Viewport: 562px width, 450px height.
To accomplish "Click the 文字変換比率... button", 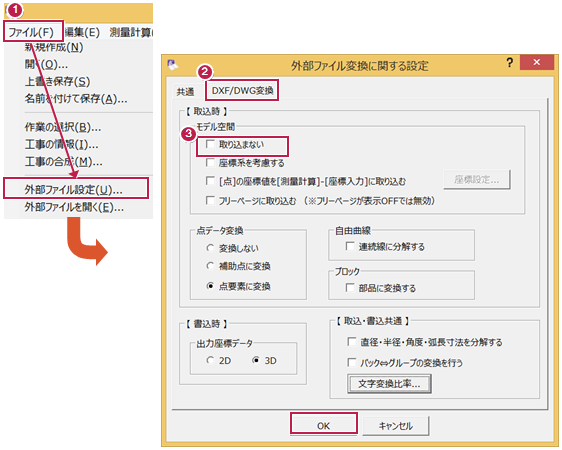I will (389, 384).
